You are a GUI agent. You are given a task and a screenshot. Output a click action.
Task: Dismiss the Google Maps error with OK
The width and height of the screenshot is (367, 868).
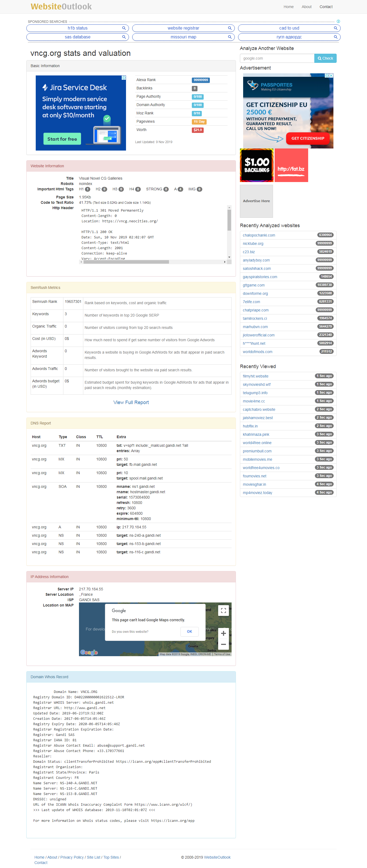pos(190,631)
